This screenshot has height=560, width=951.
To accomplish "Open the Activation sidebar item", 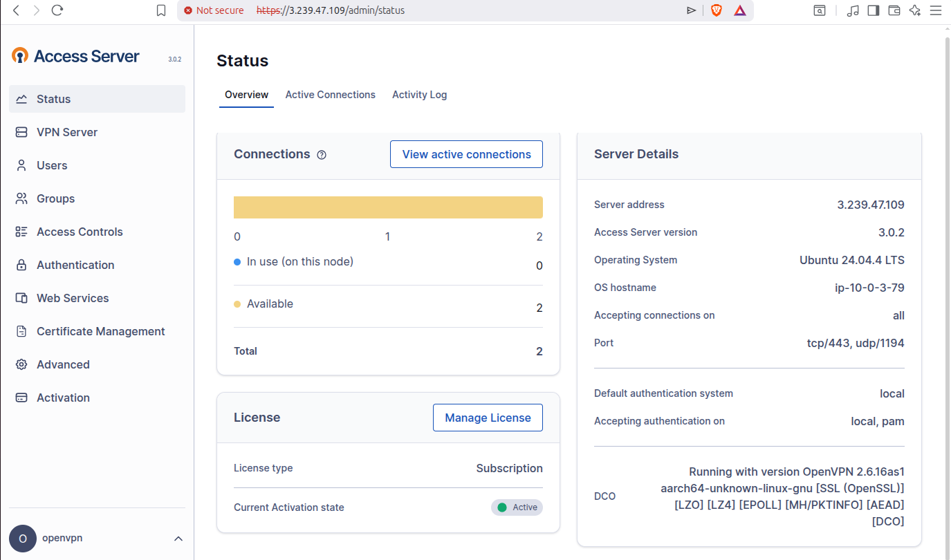I will pos(63,398).
